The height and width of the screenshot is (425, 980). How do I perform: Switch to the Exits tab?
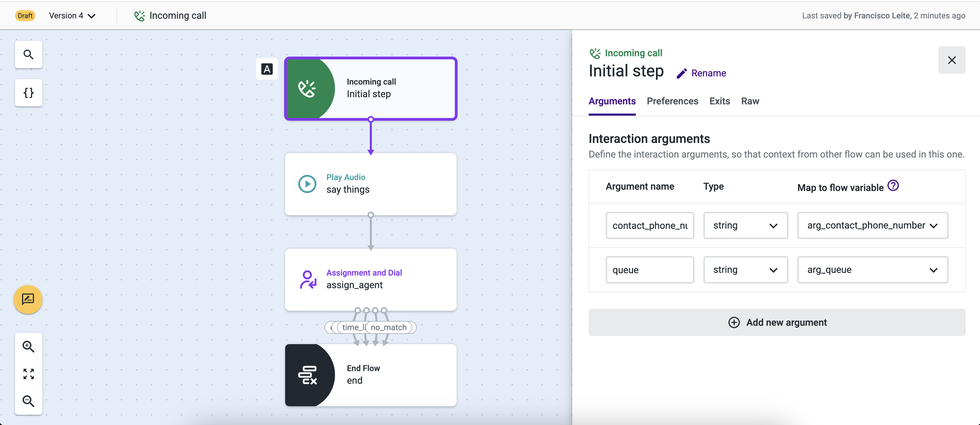coord(719,101)
